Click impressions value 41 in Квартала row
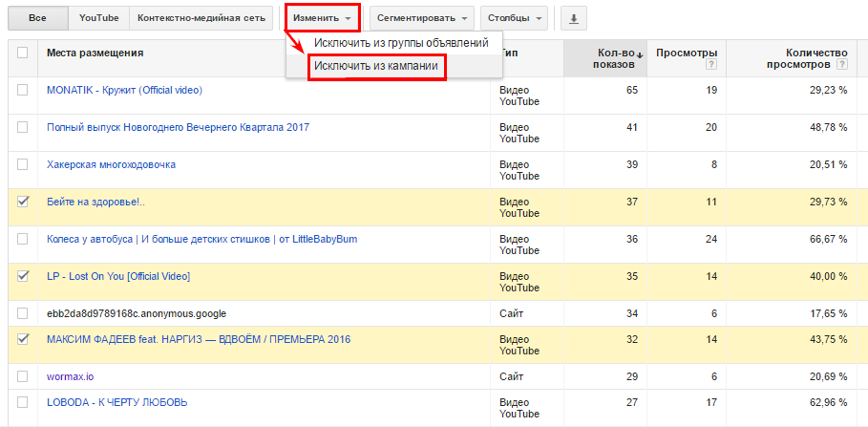Viewport: 868px width, 427px height. pos(632,127)
